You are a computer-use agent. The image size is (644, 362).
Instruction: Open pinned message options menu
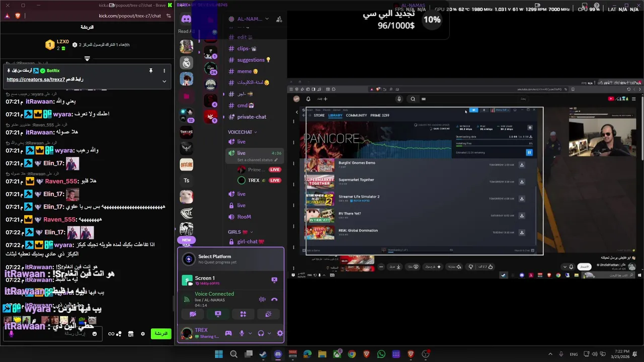(164, 71)
